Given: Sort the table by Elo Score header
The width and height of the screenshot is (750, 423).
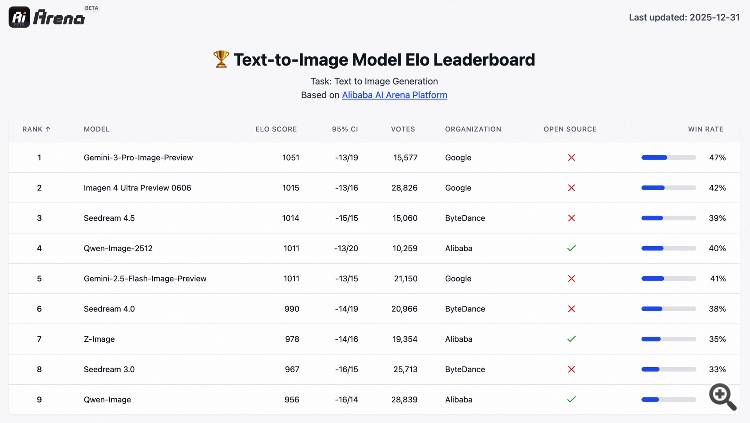Looking at the screenshot, I should [277, 129].
